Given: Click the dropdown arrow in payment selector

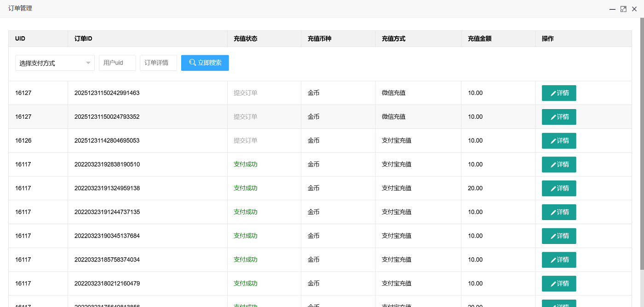Looking at the screenshot, I should (x=88, y=63).
